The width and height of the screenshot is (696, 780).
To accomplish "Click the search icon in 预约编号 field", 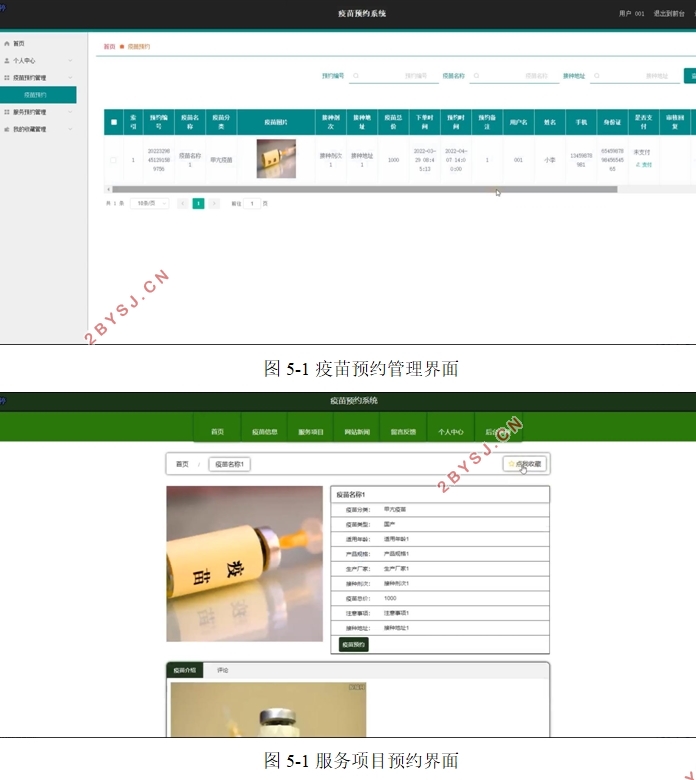I will pos(356,76).
